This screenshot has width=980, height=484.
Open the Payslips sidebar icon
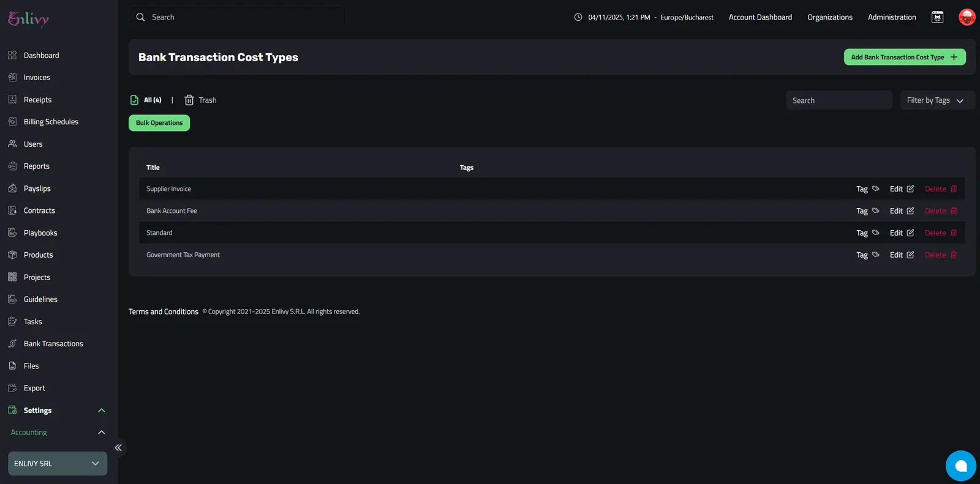[x=12, y=188]
